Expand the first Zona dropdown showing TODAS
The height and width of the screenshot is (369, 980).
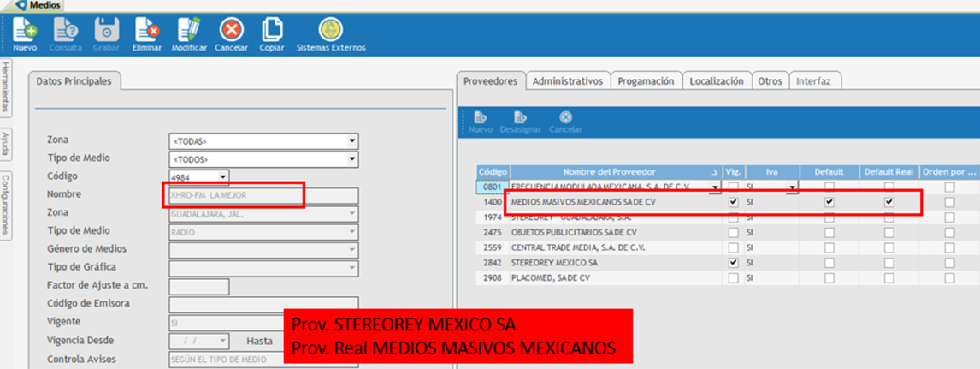click(x=352, y=140)
